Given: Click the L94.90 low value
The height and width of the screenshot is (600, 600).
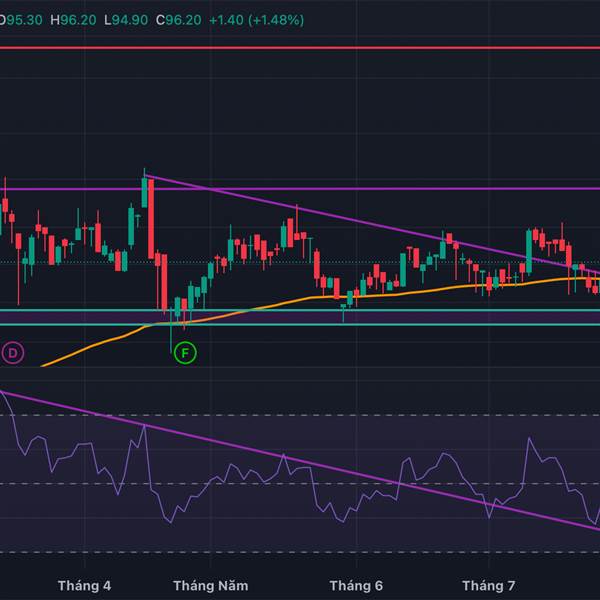Looking at the screenshot, I should [x=126, y=20].
